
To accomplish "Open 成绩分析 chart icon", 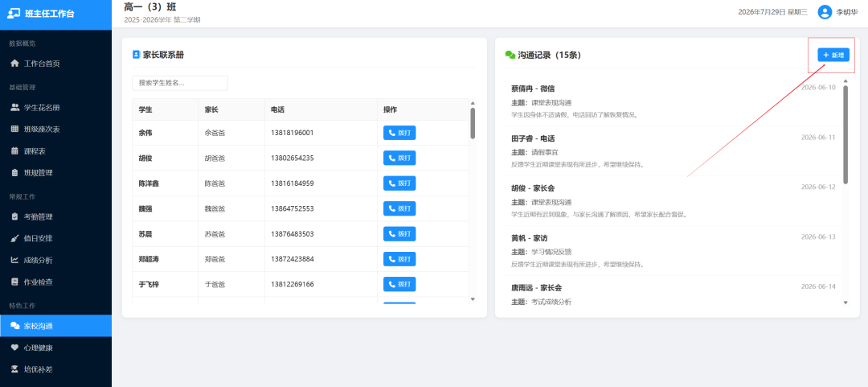I will [15, 260].
